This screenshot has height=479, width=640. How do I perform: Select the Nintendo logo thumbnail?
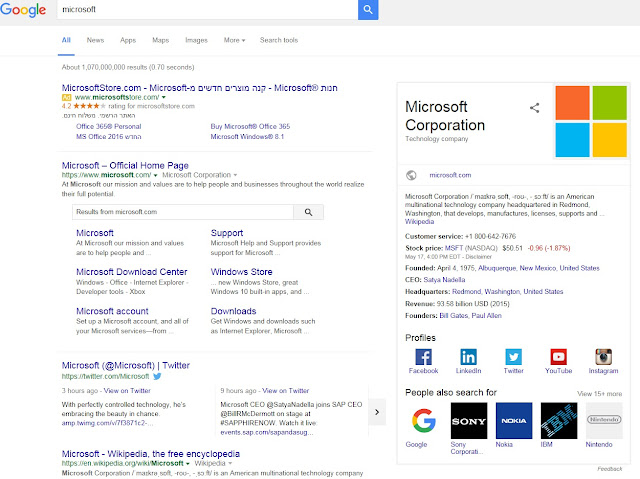[604, 421]
